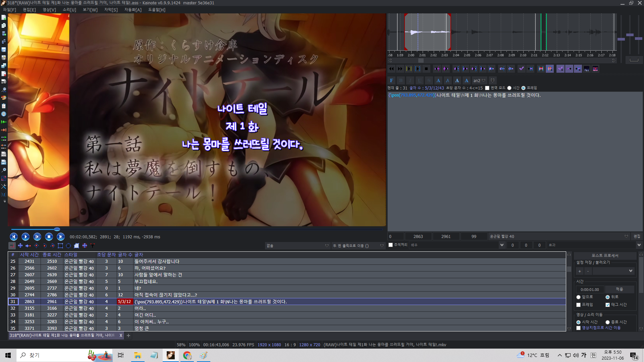The height and width of the screenshot is (362, 644).
Task: Click the minus button to remove settings
Action: point(588,271)
